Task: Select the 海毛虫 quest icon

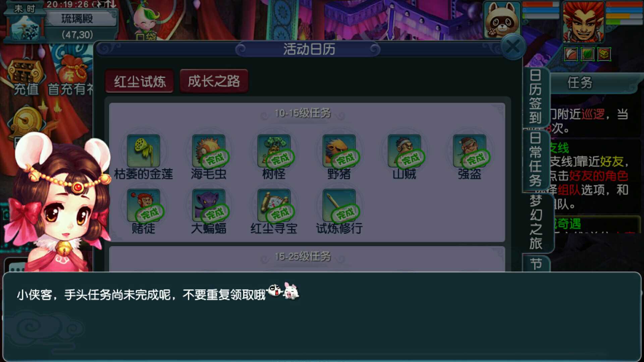Action: 209,150
